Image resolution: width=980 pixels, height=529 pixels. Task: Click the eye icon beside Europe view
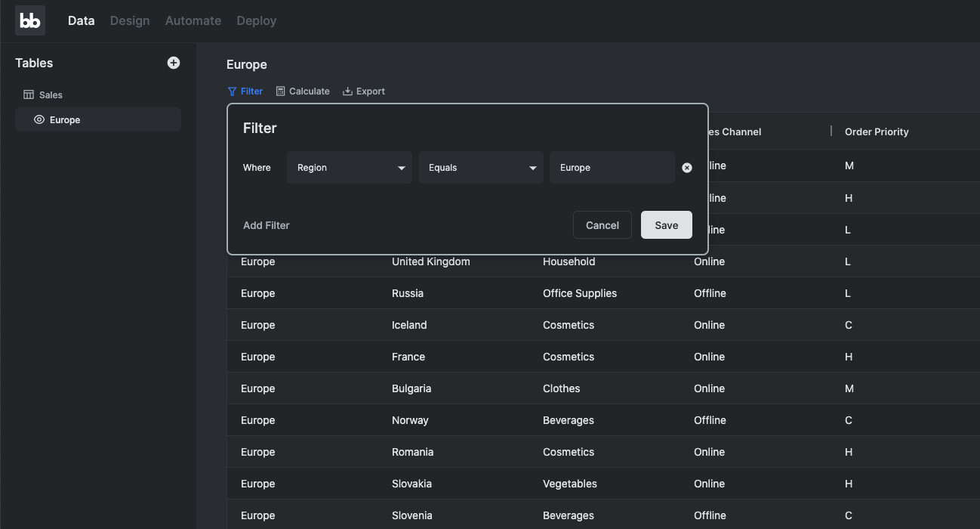(x=39, y=119)
